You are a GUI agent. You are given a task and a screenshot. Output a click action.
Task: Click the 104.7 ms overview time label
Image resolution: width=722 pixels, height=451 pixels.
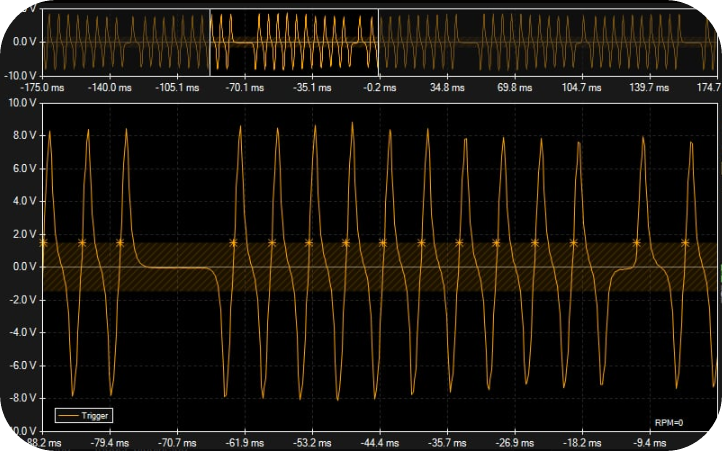582,88
